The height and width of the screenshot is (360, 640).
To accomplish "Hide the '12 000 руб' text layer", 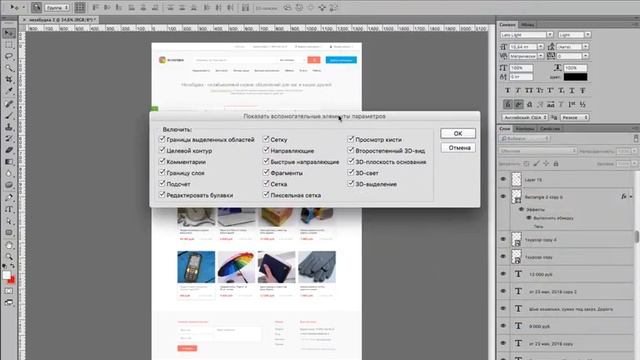I will click(x=503, y=274).
